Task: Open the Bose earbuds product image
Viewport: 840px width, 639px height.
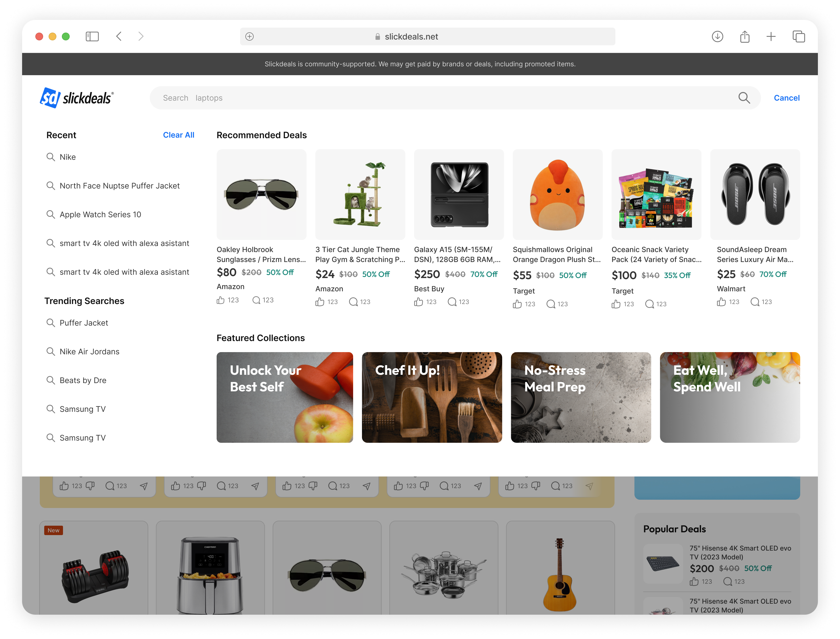Action: [x=755, y=194]
